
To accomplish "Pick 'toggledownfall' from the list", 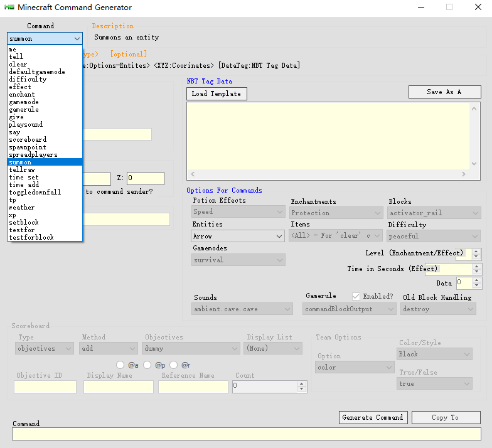I will click(45, 192).
